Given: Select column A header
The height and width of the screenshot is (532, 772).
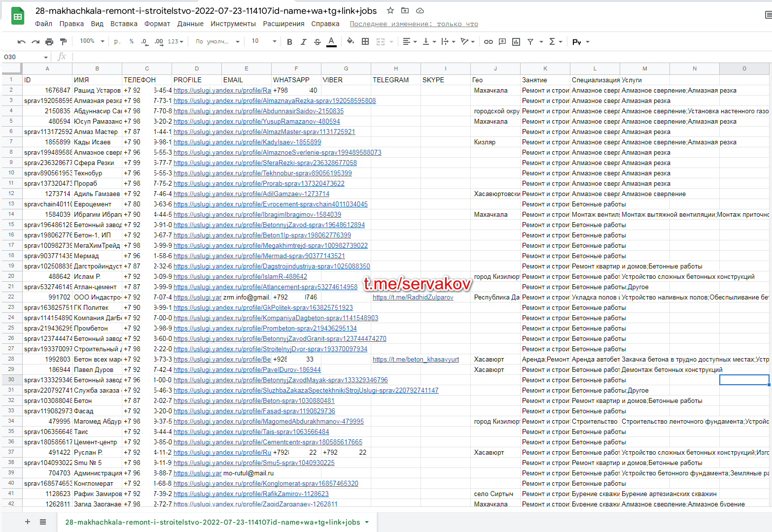Looking at the screenshot, I should (x=47, y=68).
